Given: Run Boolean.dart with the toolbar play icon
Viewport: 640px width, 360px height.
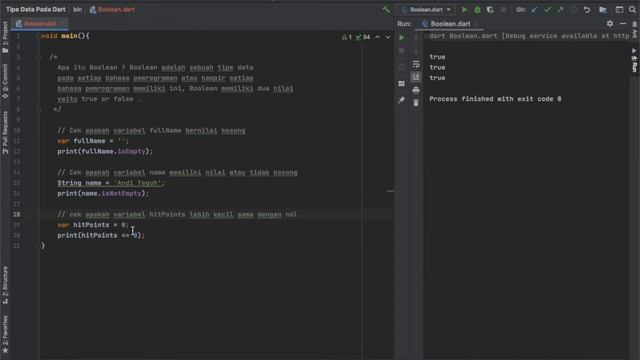Looking at the screenshot, I should 464,9.
